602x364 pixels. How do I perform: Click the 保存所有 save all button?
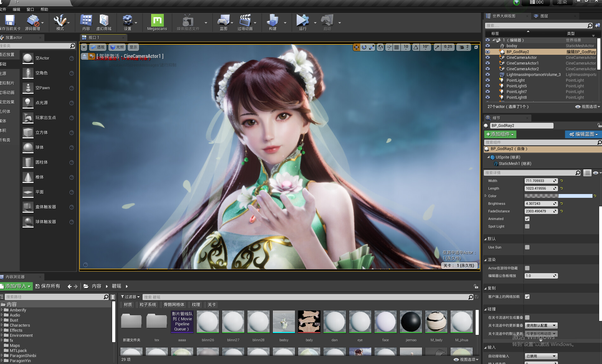(48, 286)
